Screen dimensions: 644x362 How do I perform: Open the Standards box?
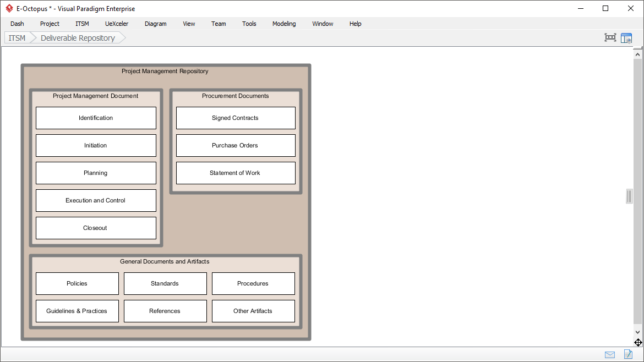click(165, 284)
